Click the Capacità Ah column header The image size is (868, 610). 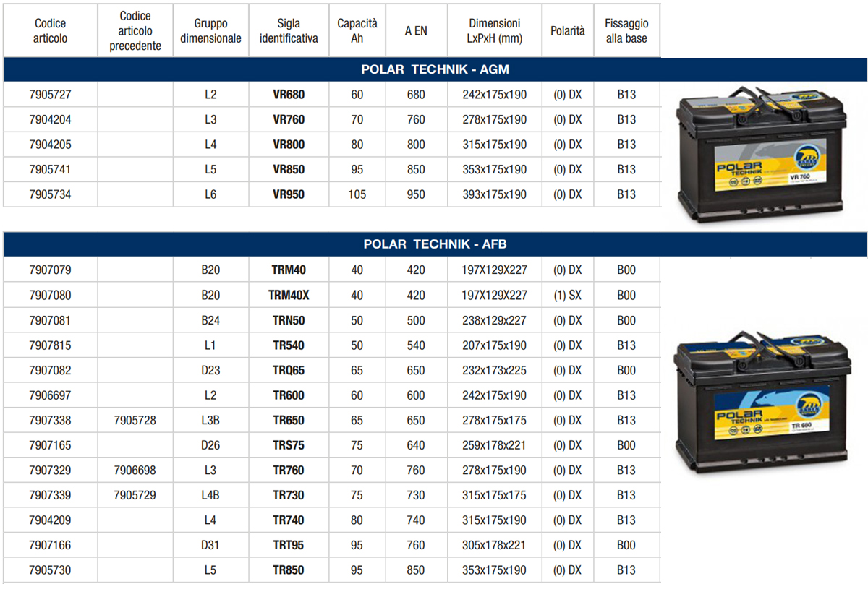click(357, 31)
